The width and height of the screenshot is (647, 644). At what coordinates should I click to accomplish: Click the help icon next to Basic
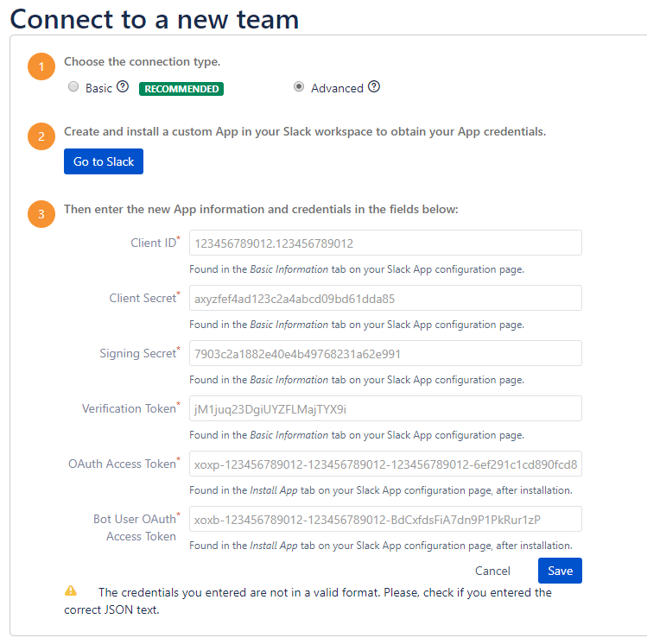coord(123,87)
